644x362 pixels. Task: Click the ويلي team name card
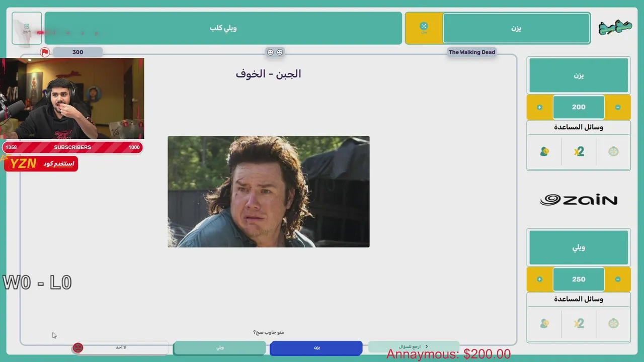pos(579,247)
